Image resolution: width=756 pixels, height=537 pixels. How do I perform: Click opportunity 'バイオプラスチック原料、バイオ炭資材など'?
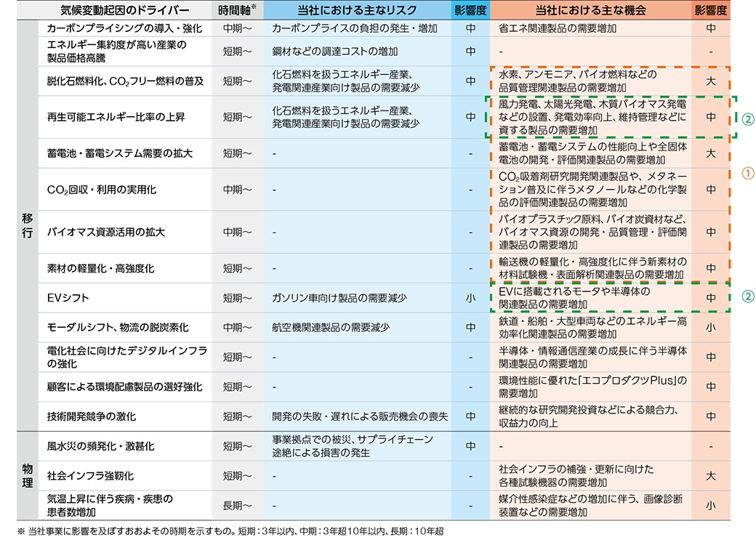click(x=592, y=232)
